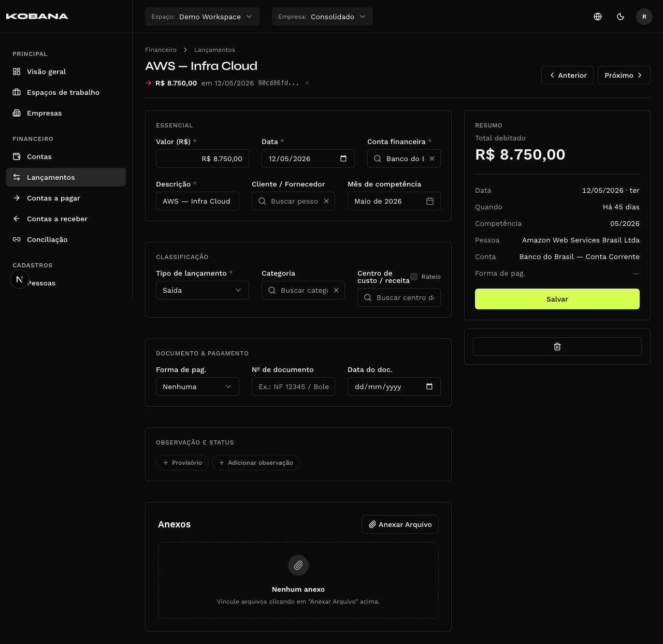
Task: Click search icon in Cliente / Fornecedor field
Action: pyautogui.click(x=262, y=201)
